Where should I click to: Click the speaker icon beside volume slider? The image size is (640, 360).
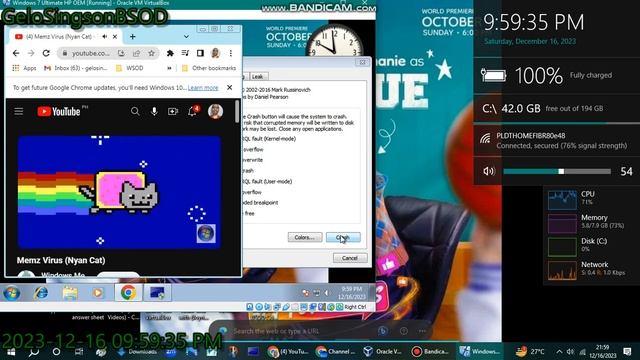click(x=489, y=171)
